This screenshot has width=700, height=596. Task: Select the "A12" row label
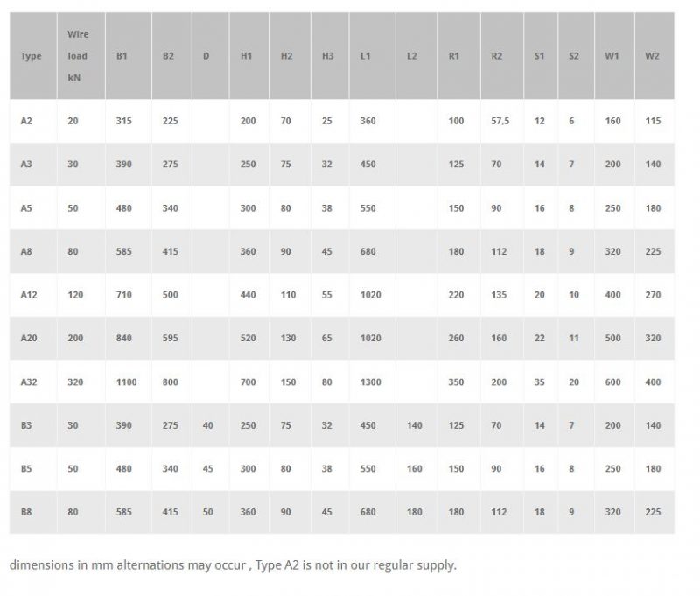point(30,295)
